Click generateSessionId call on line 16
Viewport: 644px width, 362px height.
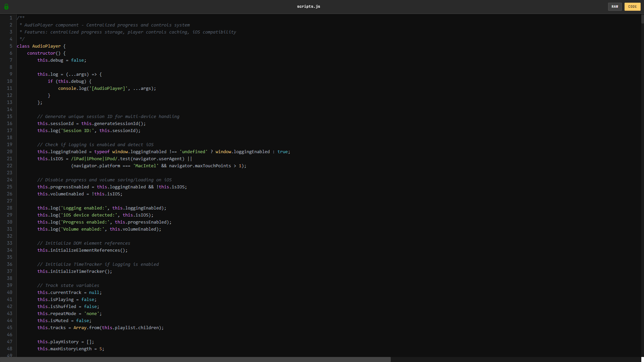click(x=116, y=123)
